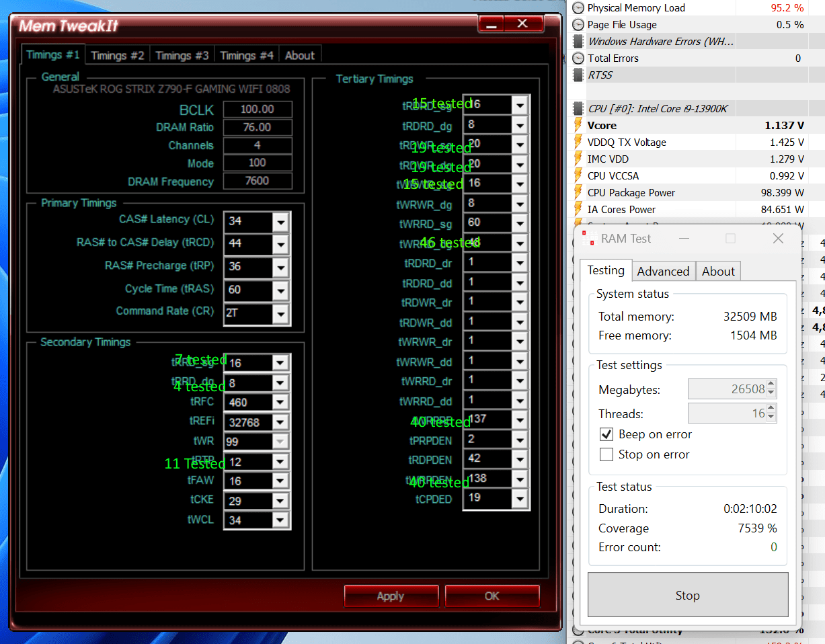Minimize the Mem TweakIt window
This screenshot has width=825, height=644.
[493, 24]
